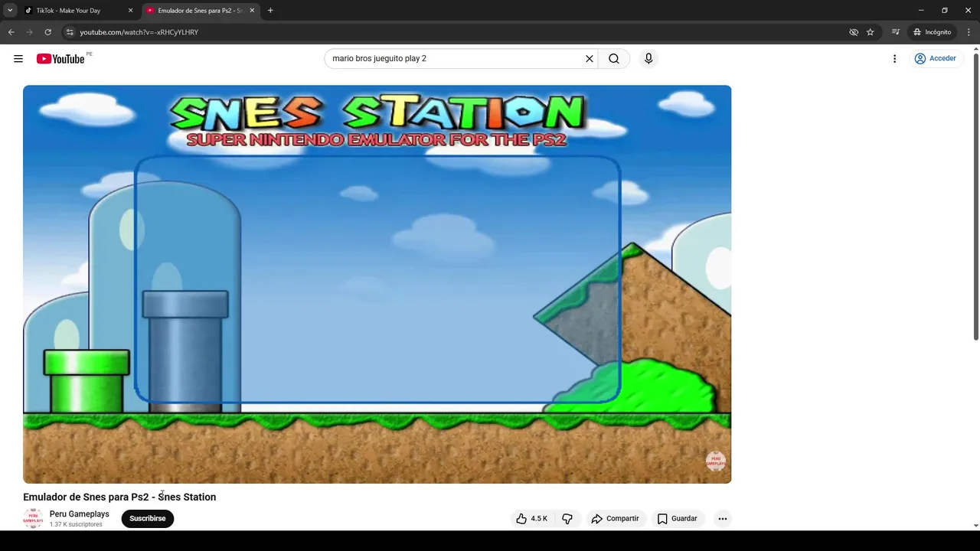Click Acceder sign-in button
This screenshot has height=551, width=980.
tap(936, 59)
